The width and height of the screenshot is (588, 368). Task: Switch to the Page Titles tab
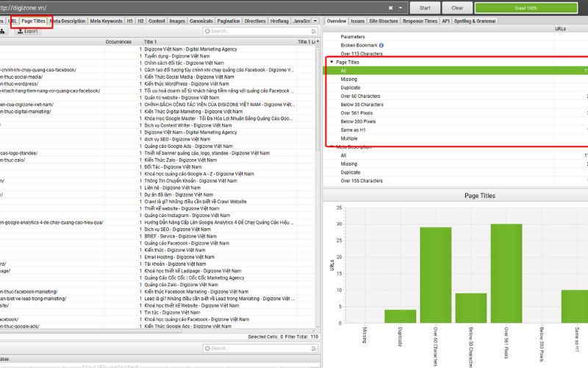coord(33,21)
